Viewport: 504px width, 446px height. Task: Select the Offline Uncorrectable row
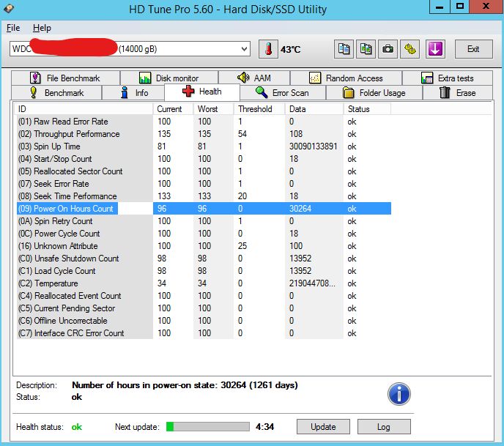pyautogui.click(x=204, y=321)
